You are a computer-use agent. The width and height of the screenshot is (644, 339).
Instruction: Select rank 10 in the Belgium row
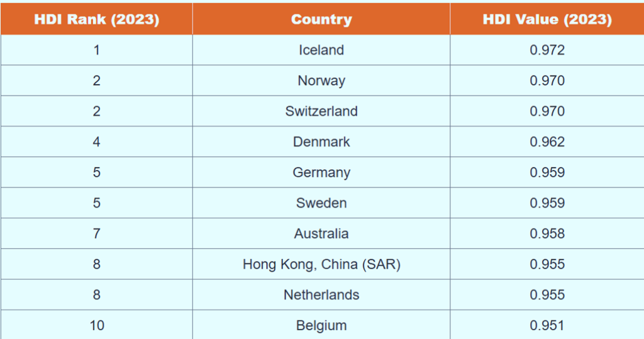coord(96,325)
